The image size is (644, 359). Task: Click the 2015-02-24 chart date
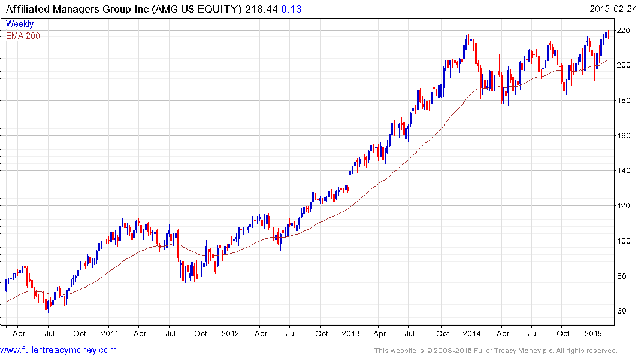[x=615, y=10]
